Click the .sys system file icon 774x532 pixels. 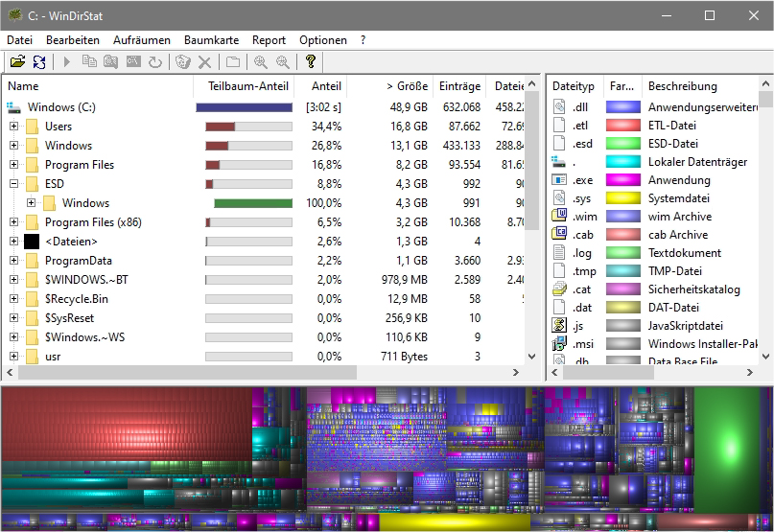[x=559, y=197]
